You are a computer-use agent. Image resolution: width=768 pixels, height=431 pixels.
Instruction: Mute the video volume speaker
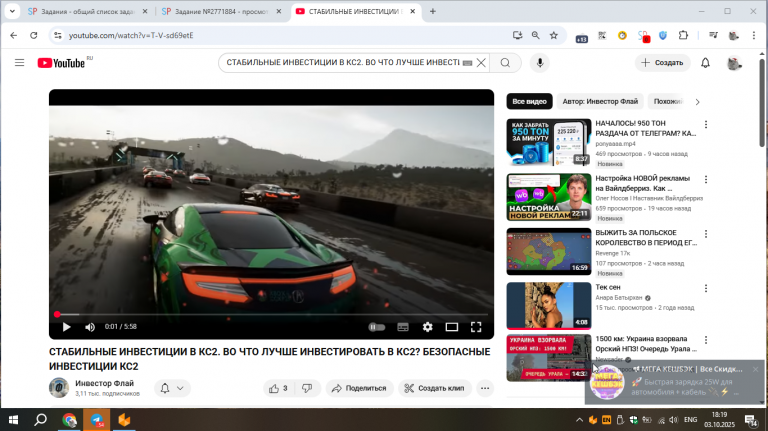pos(90,327)
